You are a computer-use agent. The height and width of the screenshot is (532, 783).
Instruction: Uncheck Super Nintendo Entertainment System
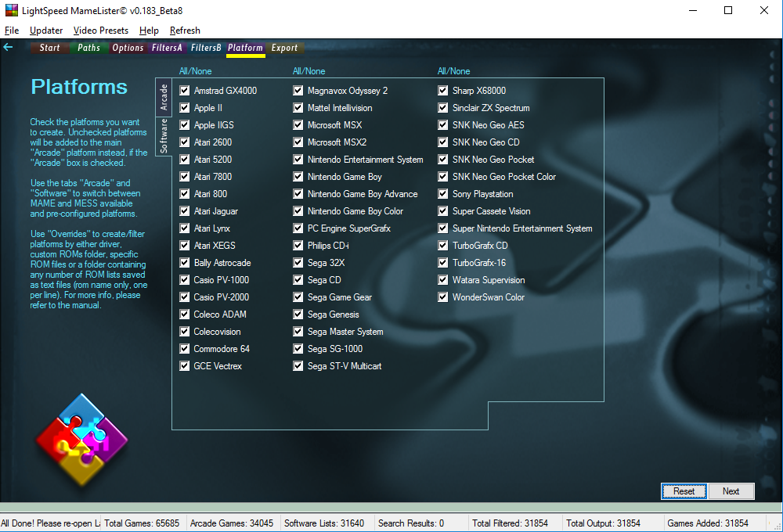tap(443, 228)
